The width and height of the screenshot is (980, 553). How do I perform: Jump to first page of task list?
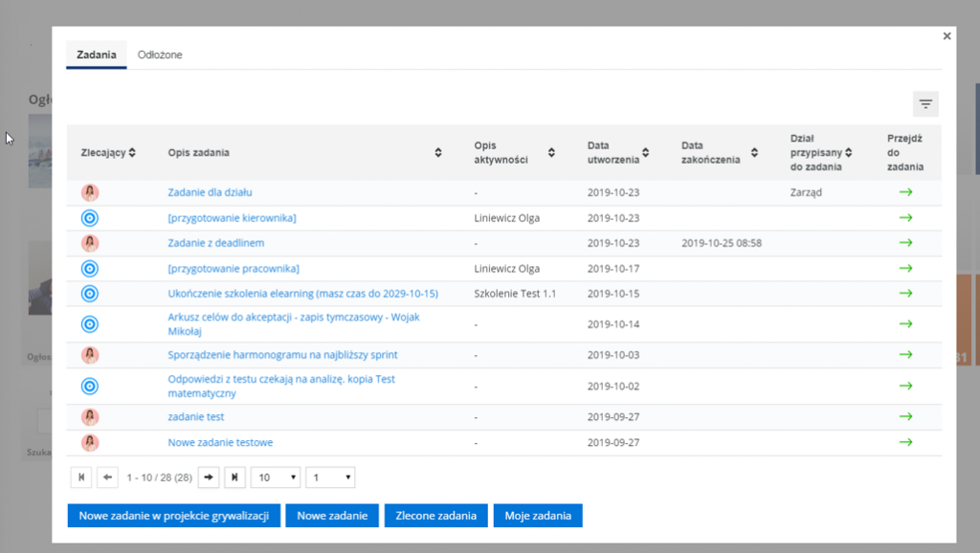[81, 477]
